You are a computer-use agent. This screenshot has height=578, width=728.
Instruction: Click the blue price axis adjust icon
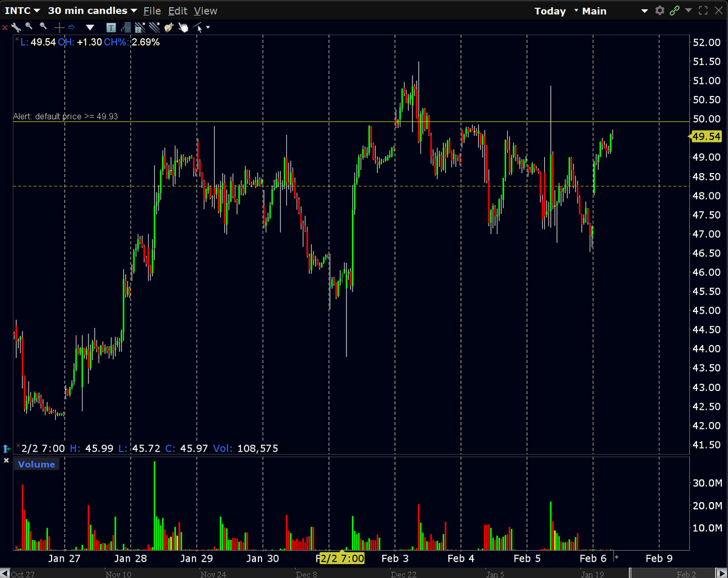[x=7, y=449]
